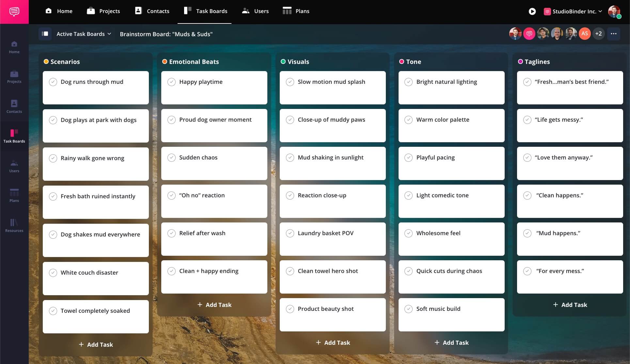
Task: Expand the Active Task Boards dropdown
Action: pos(84,34)
